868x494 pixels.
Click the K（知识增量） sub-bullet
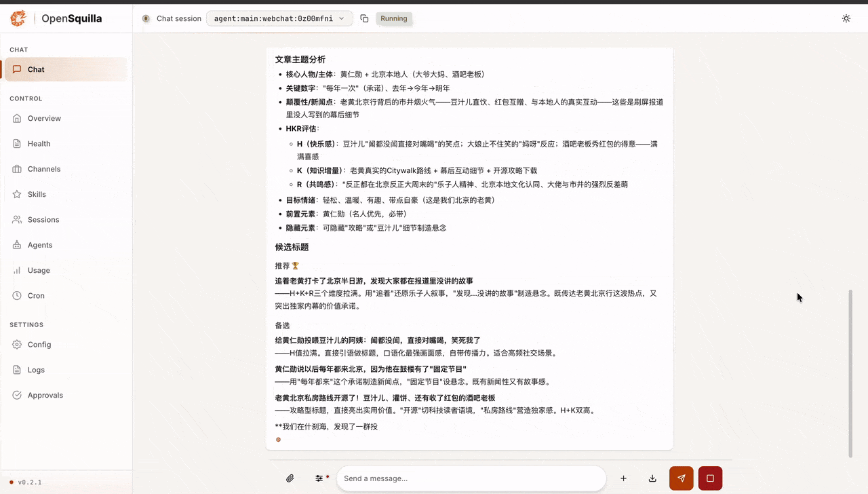[x=417, y=170]
